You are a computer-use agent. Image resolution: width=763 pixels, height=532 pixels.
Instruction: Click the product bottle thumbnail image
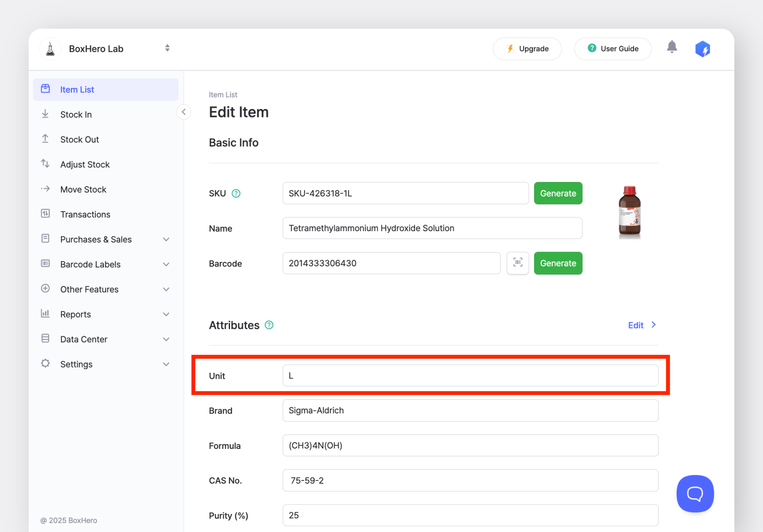(630, 212)
